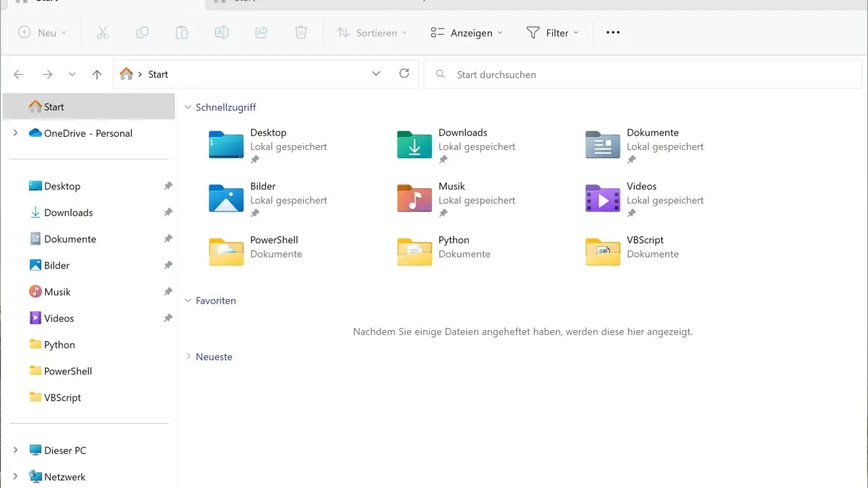This screenshot has height=488, width=868.
Task: Open the Neu dropdown button
Action: coord(43,33)
